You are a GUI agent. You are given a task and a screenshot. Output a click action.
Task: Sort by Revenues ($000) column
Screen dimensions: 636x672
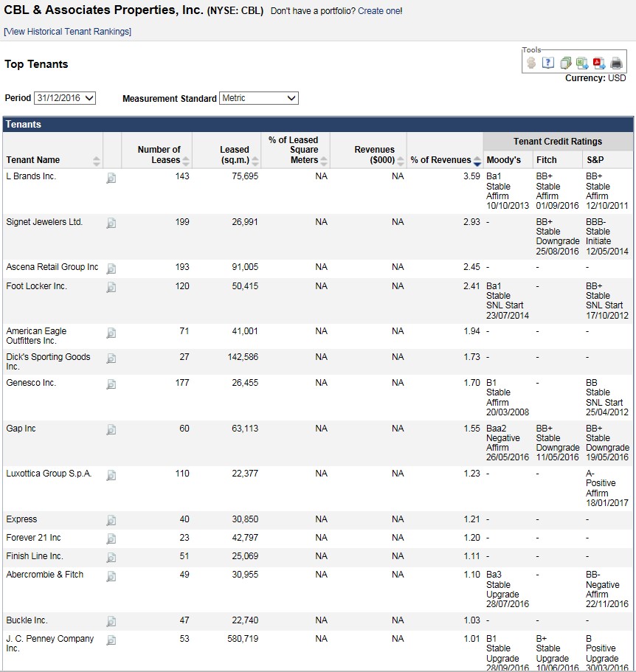click(x=401, y=161)
